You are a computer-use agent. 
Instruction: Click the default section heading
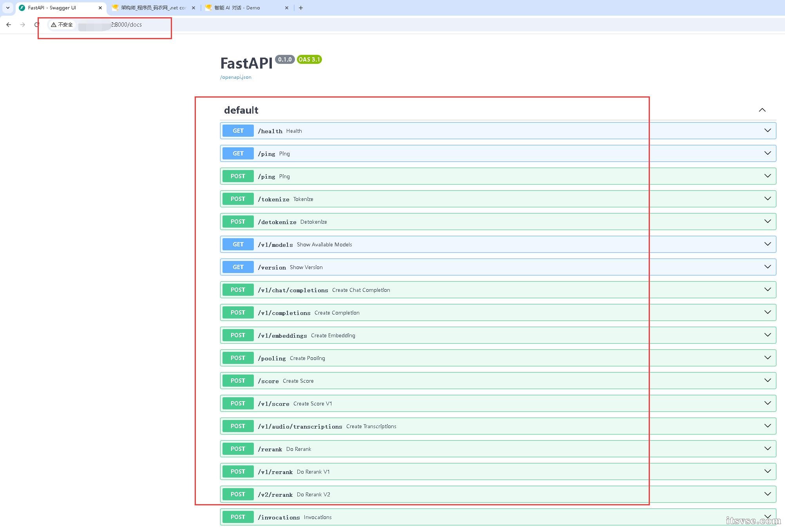pos(241,110)
